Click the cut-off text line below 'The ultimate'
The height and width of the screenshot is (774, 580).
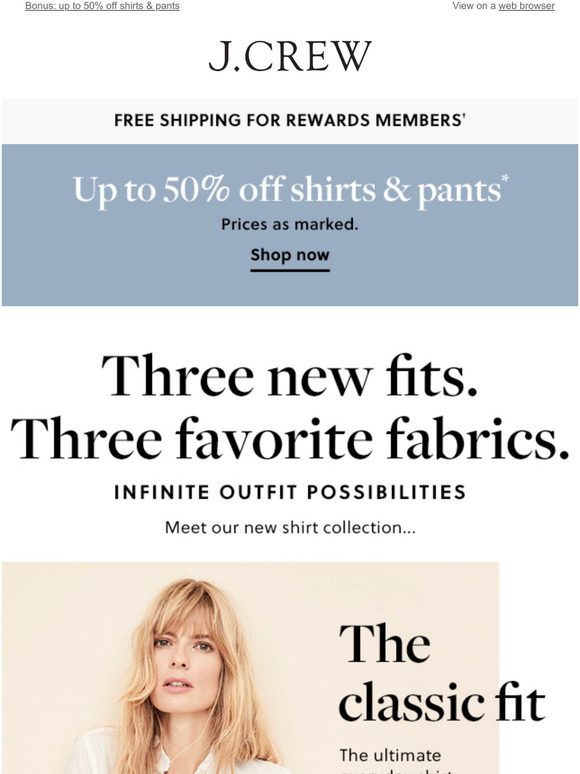tap(396, 770)
